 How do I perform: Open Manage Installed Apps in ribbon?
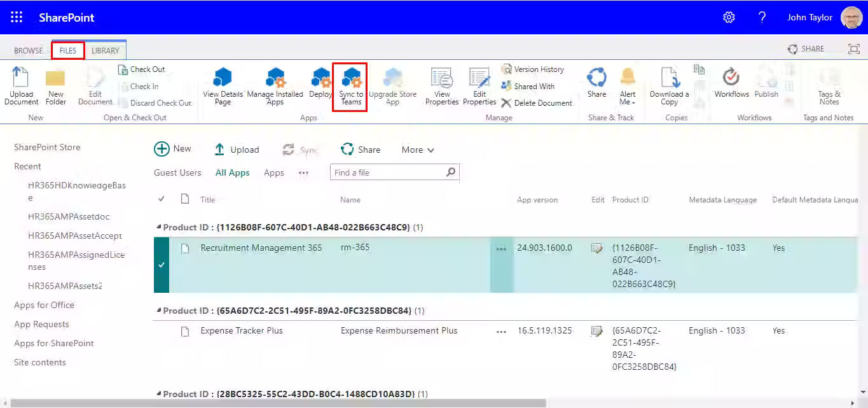pos(275,79)
